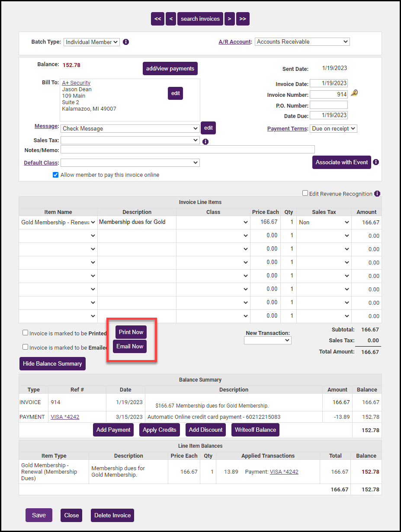Go to previous invoice with < button
Image resolution: width=401 pixels, height=532 pixels.
171,19
